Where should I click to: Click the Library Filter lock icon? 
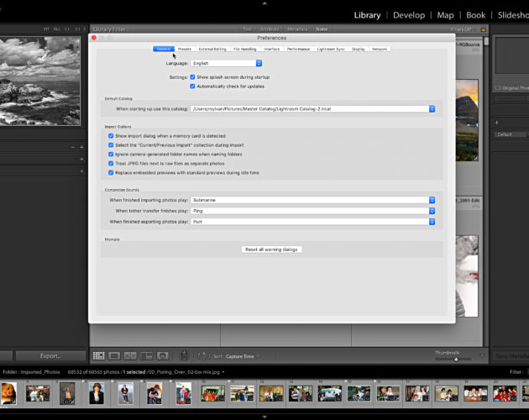coord(483,29)
